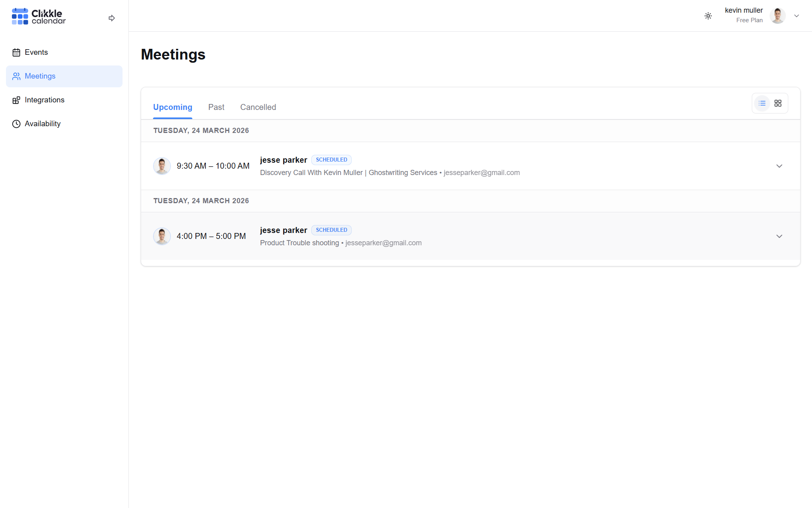Screen dimensions: 812x508
Task: Click the Events calendar icon in sidebar
Action: (16, 52)
